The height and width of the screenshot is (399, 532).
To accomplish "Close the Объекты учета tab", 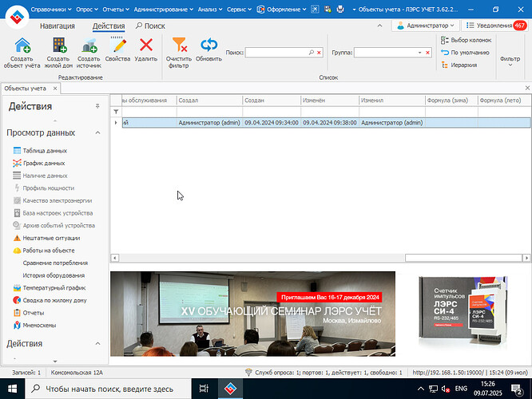I will click(55, 89).
